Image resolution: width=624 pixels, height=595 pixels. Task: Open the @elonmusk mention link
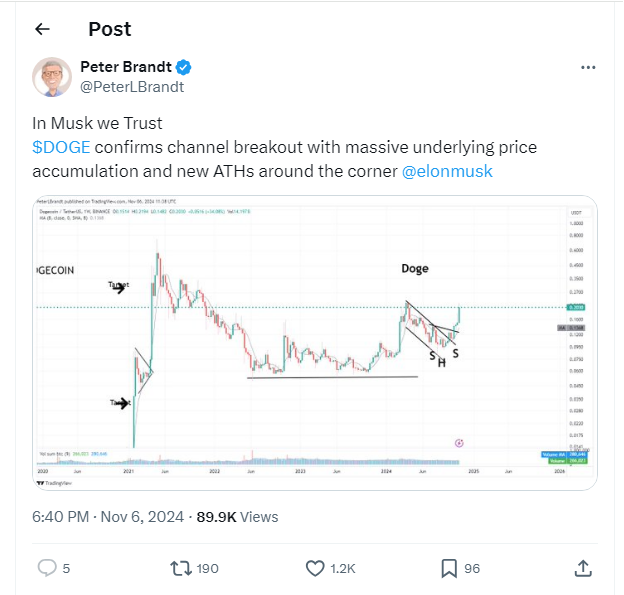point(446,171)
